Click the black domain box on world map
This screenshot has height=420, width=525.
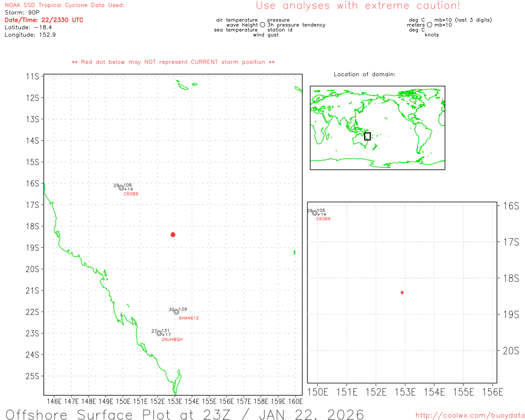367,136
